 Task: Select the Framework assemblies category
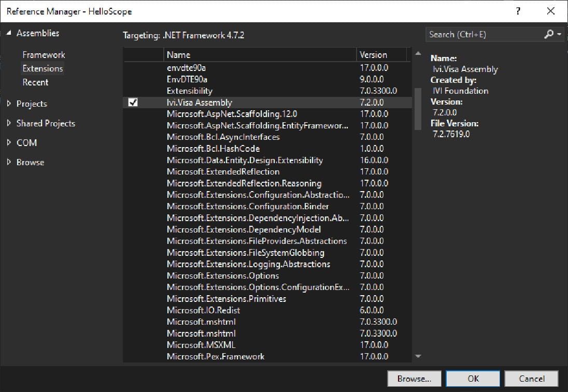tap(44, 55)
